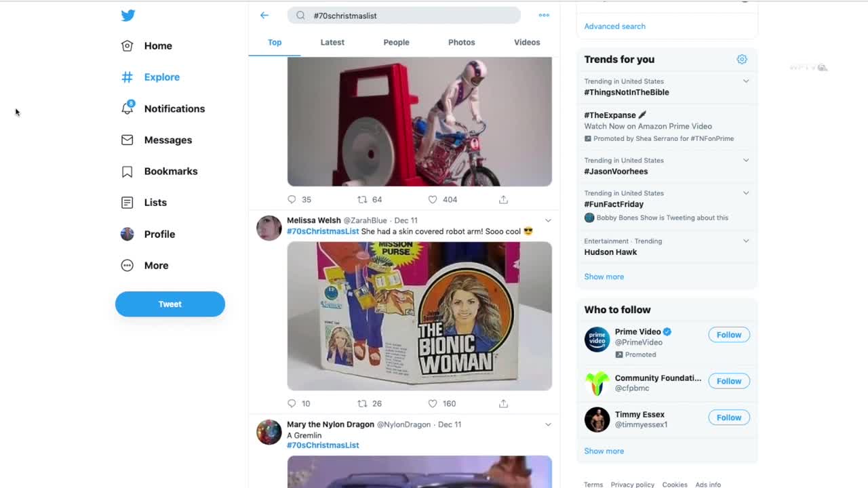Reply to the tweet with 35 replies
The image size is (868, 488).
[x=292, y=199]
